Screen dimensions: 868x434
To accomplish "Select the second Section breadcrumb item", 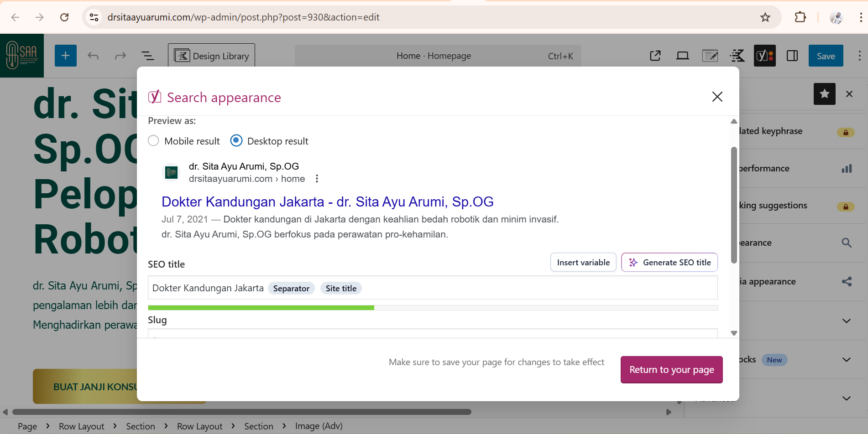I will tap(259, 426).
